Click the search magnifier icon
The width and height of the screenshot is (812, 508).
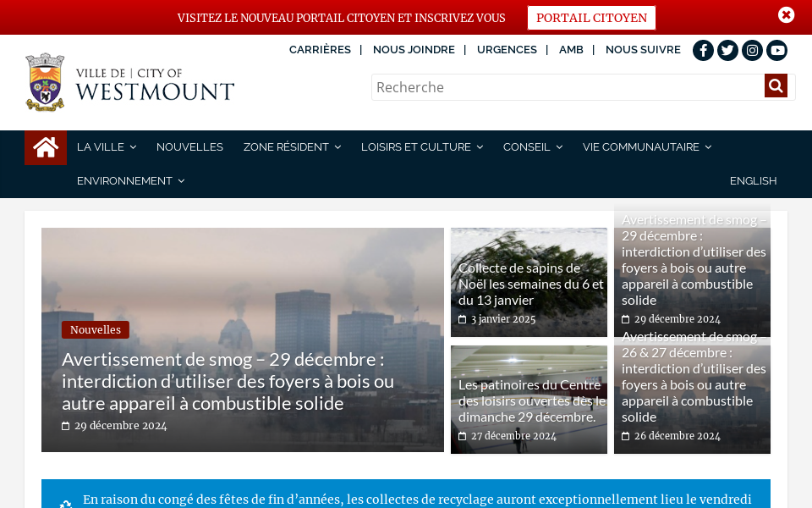[776, 85]
